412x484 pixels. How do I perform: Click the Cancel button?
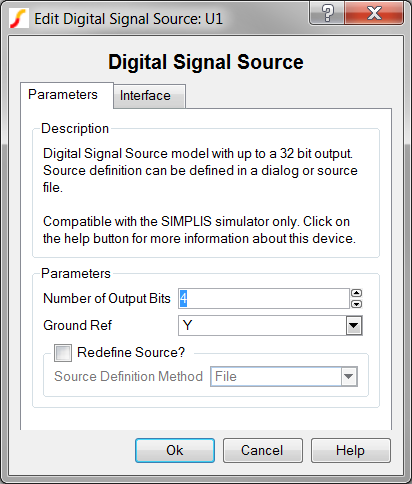[x=263, y=450]
